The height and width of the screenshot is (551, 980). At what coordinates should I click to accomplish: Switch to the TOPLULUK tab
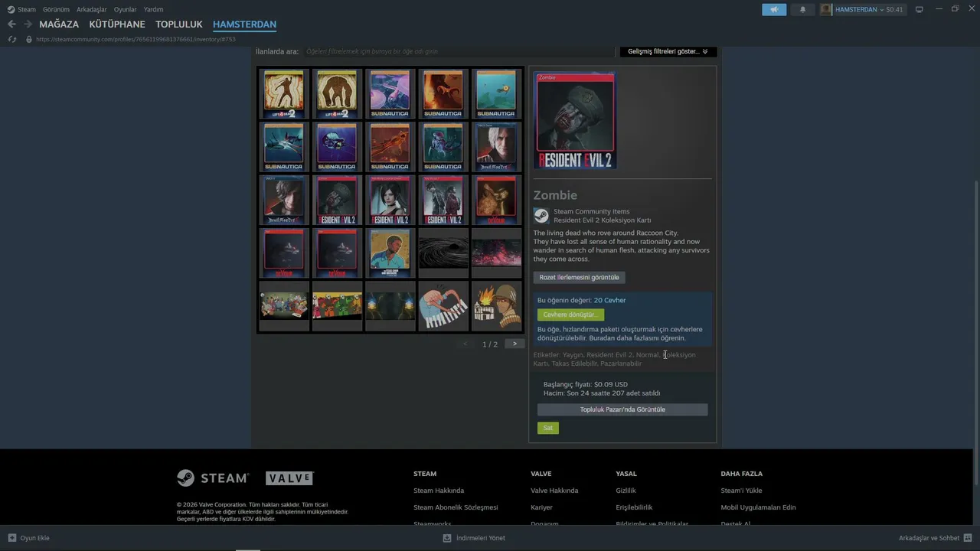(179, 24)
